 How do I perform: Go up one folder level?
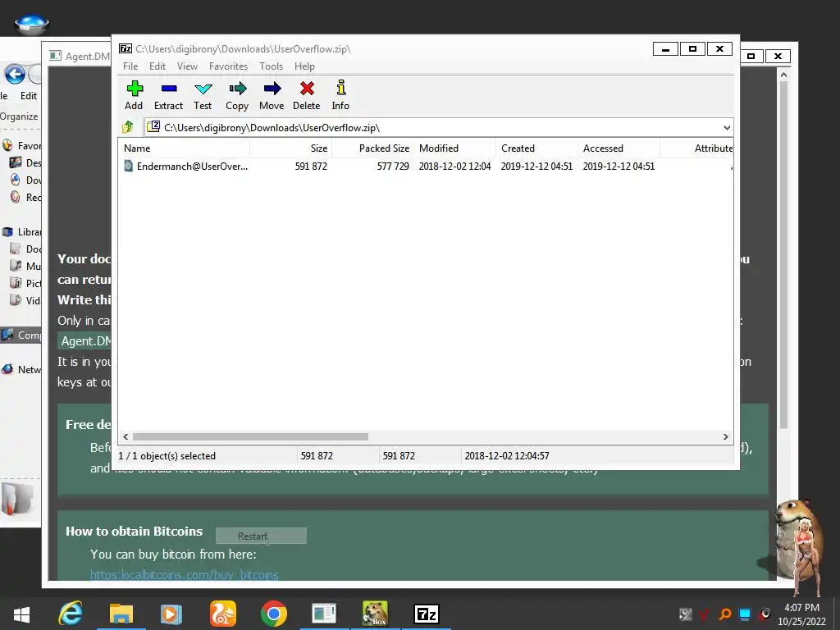(128, 127)
